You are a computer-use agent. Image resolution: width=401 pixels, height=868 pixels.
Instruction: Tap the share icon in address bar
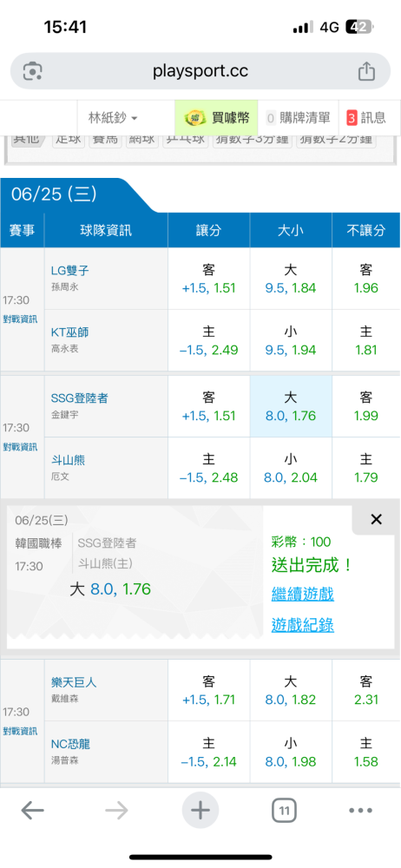[366, 71]
